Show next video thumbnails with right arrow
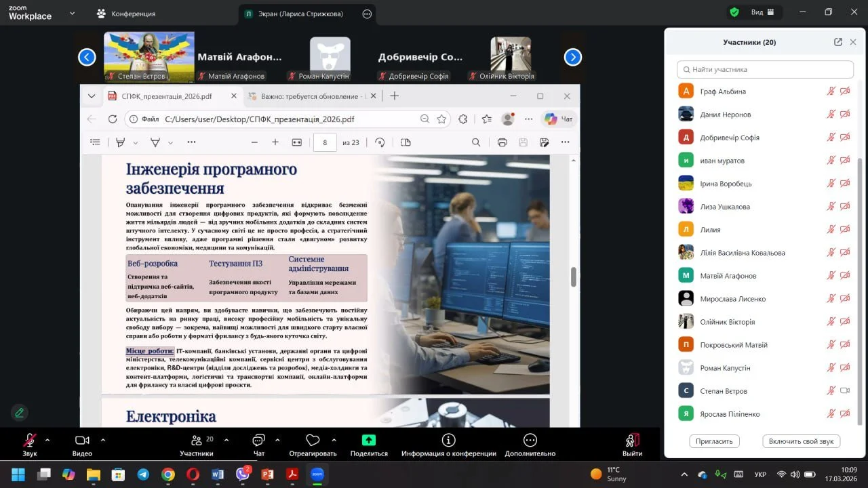 [573, 58]
